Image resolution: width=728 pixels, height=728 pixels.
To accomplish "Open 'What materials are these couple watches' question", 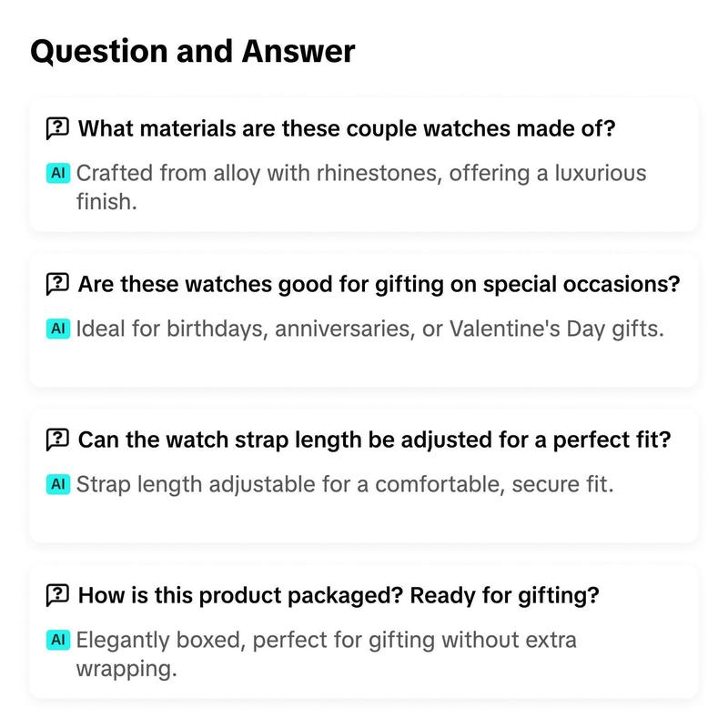I will click(x=347, y=128).
